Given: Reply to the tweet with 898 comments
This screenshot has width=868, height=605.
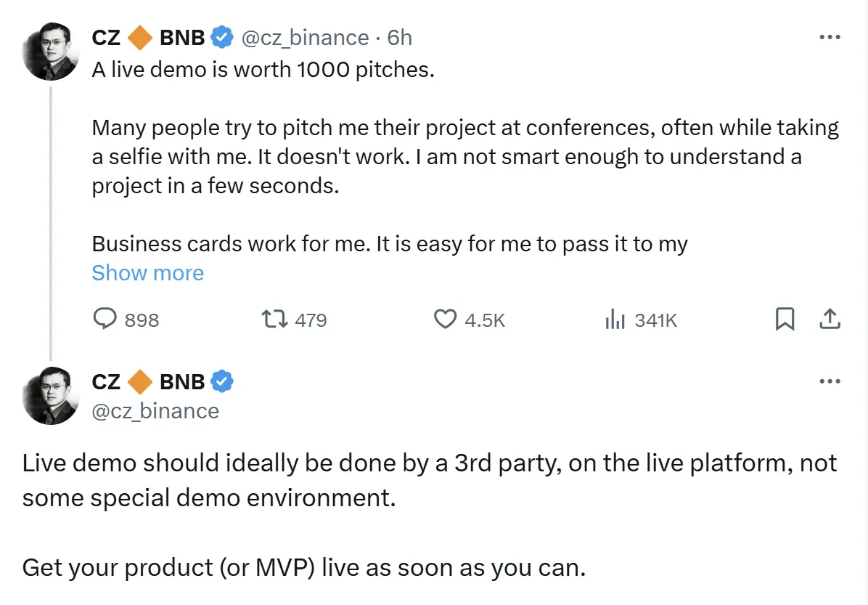Looking at the screenshot, I should point(107,320).
